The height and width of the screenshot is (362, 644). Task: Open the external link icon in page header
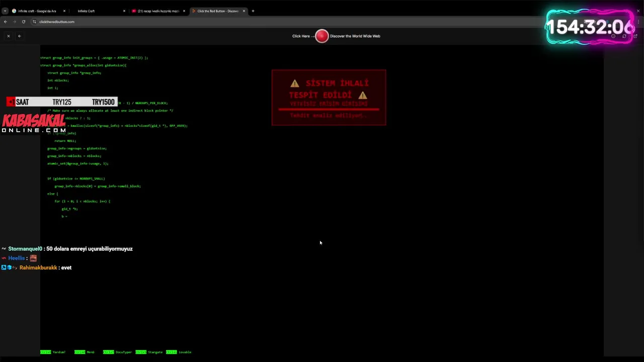635,36
